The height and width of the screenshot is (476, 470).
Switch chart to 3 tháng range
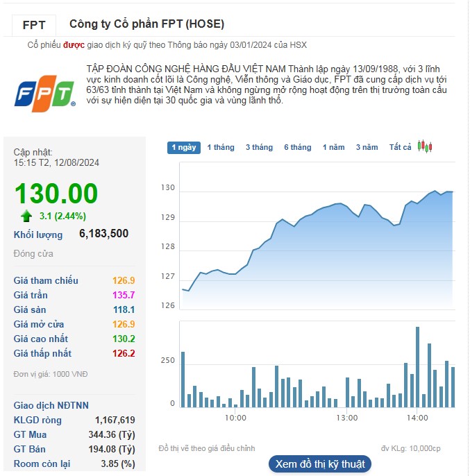click(x=259, y=148)
